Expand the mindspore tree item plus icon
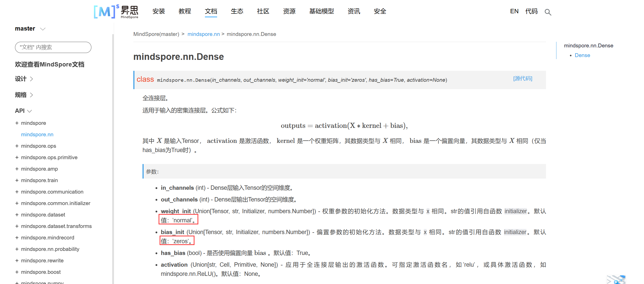Viewport: 644px width, 284px height. (17, 123)
